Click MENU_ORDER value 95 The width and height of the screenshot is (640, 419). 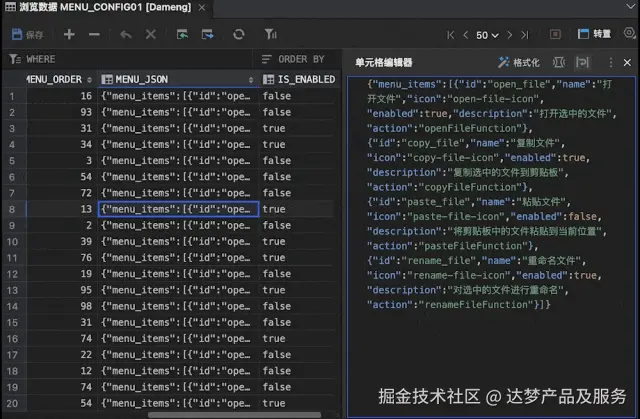click(86, 290)
